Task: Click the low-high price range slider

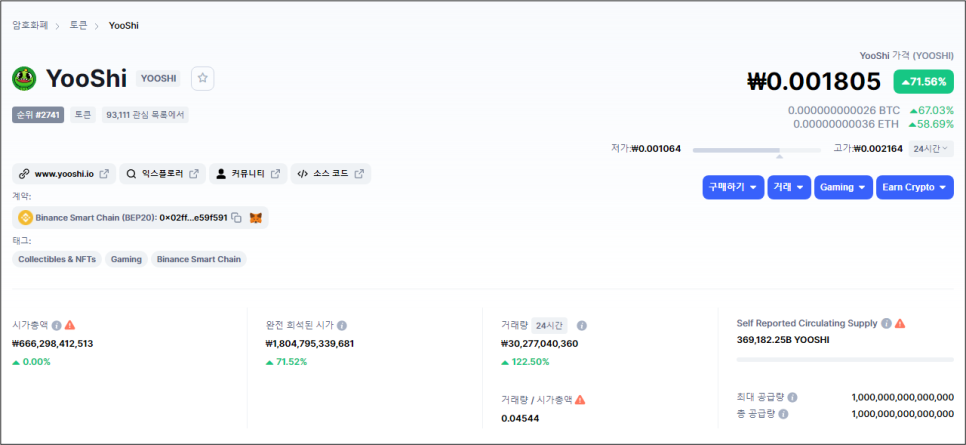Action: (756, 150)
